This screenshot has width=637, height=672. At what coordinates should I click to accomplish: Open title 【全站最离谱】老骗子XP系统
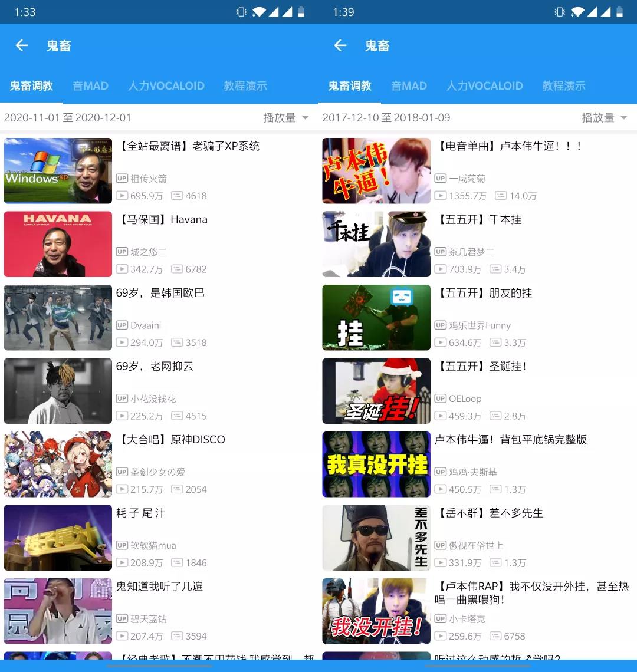(188, 146)
